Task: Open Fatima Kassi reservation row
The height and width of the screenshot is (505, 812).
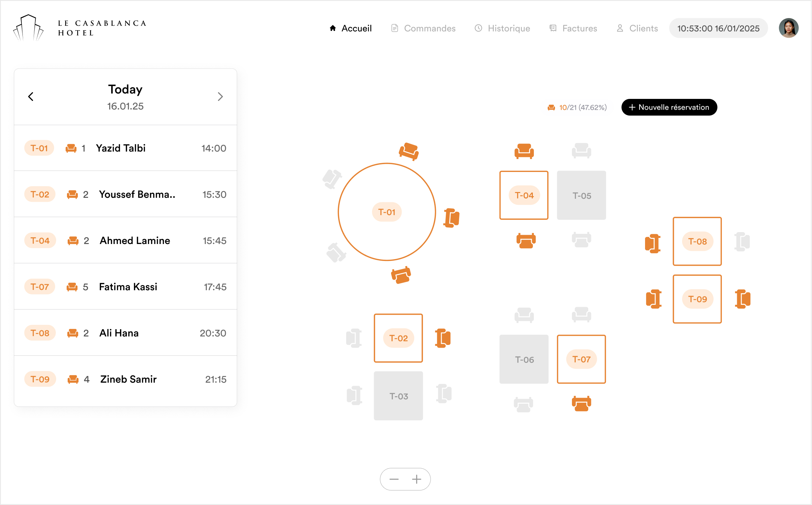Action: point(125,287)
